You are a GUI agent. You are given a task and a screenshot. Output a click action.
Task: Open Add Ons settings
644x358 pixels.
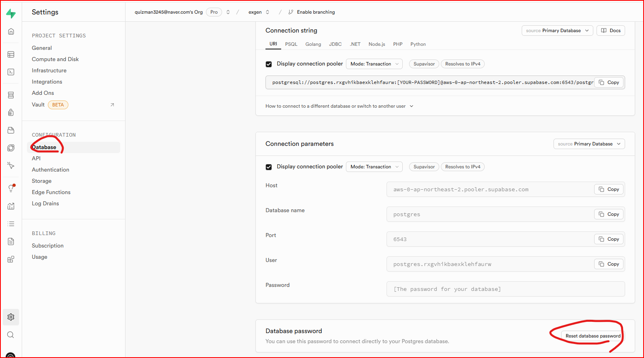43,93
